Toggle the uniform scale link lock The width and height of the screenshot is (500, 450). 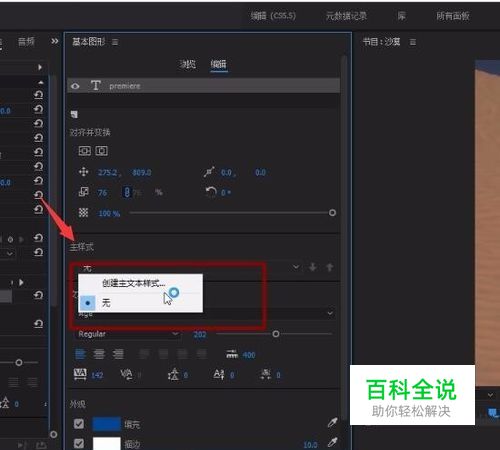coord(127,192)
